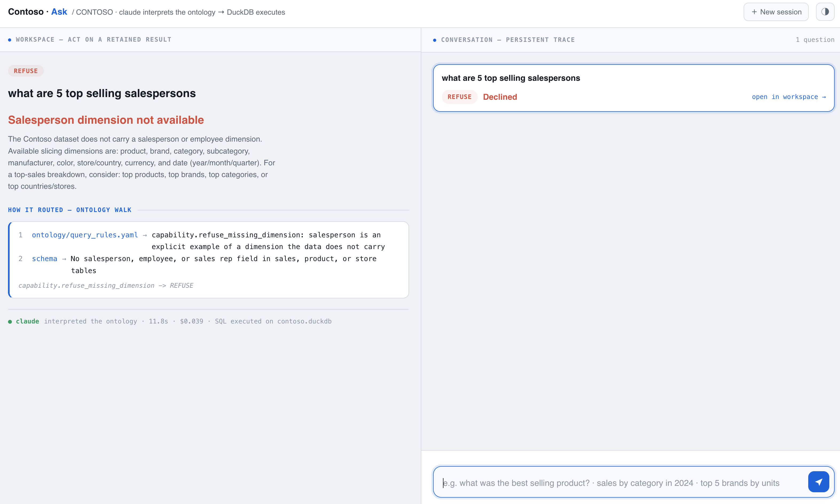Click the 'Salesperson dimension not available' heading
Viewport: 840px width, 504px height.
coord(106,120)
